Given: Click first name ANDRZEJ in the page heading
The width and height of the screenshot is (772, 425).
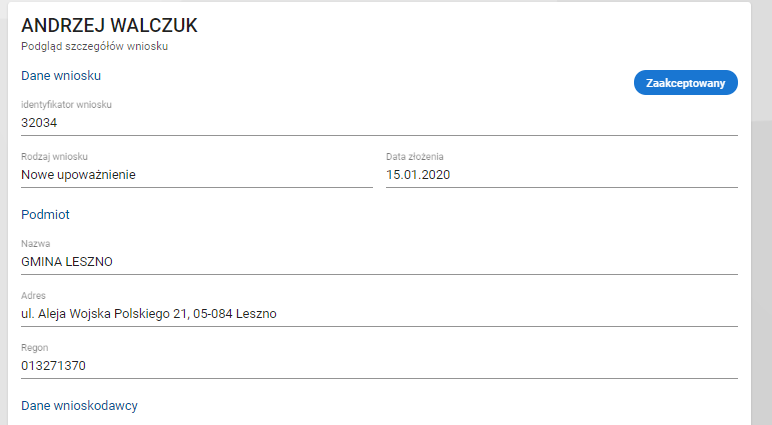Looking at the screenshot, I should click(x=64, y=24).
